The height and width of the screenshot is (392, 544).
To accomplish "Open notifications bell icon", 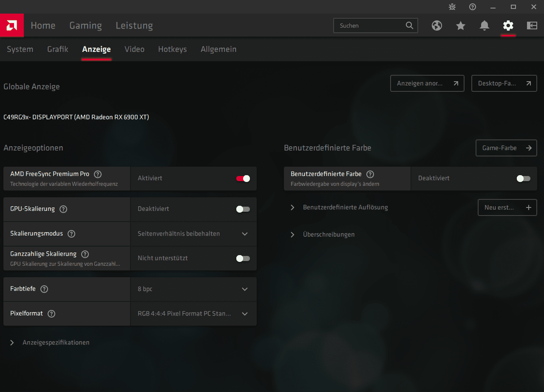I will [484, 26].
